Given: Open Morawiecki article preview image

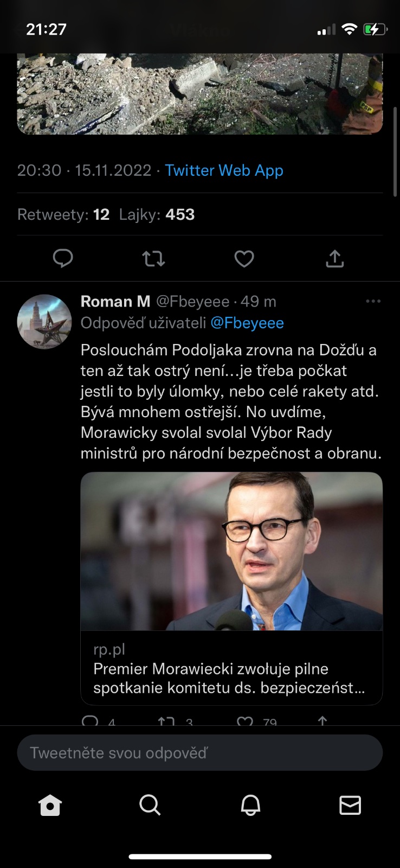Looking at the screenshot, I should point(231,551).
